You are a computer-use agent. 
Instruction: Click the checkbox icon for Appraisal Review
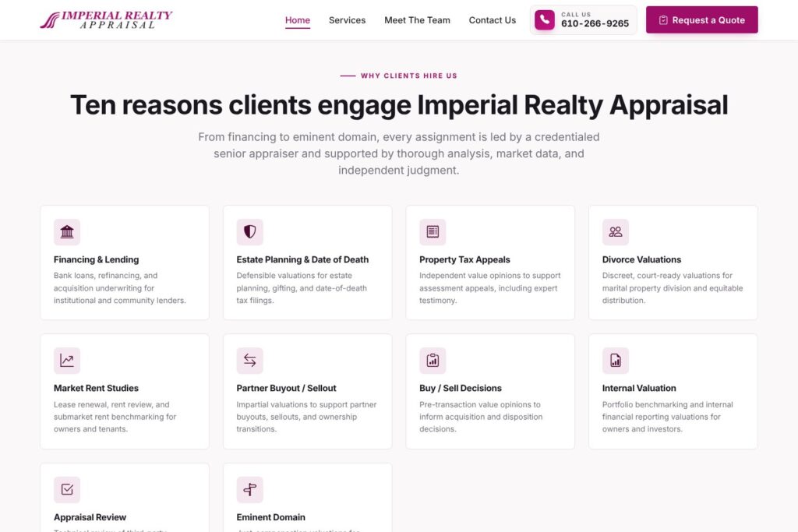pos(67,489)
